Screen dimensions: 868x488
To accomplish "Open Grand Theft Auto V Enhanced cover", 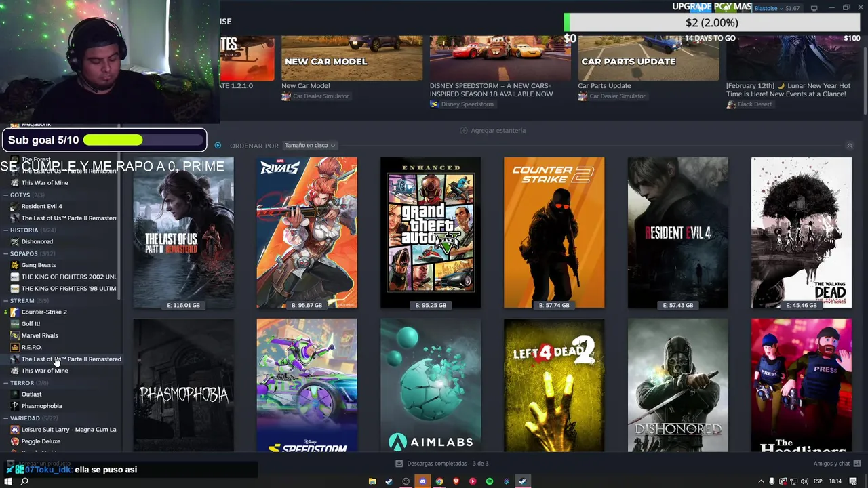I will point(431,232).
